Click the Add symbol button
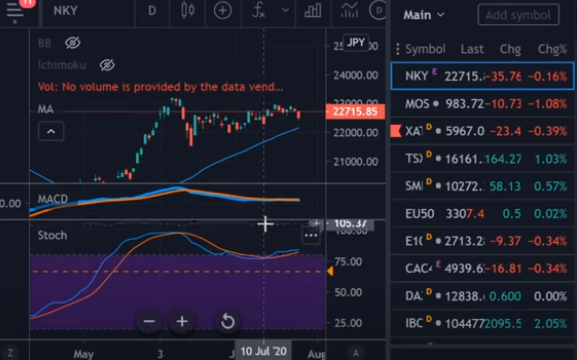This screenshot has width=577, height=360. (x=518, y=15)
